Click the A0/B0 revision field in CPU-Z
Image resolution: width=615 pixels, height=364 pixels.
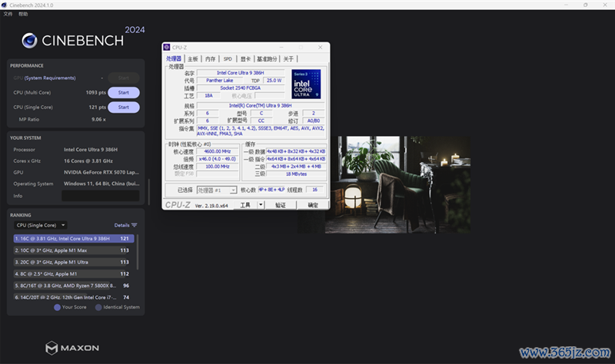(x=313, y=121)
